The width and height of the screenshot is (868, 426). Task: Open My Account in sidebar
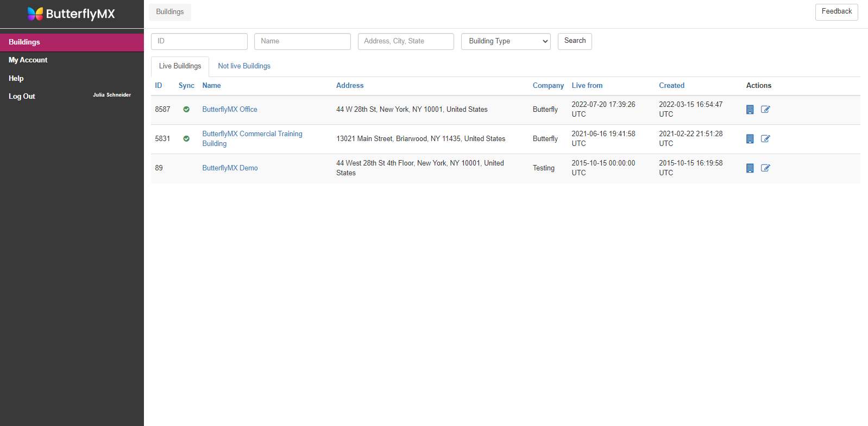click(x=28, y=60)
